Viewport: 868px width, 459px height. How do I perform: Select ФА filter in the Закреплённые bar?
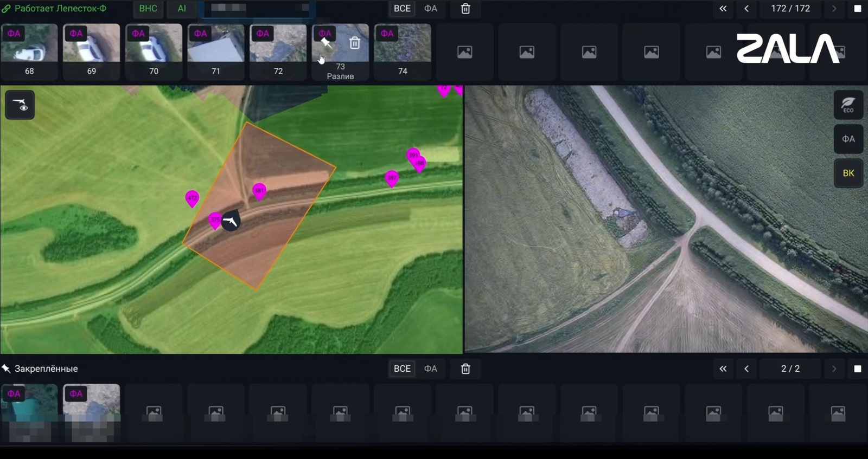431,369
